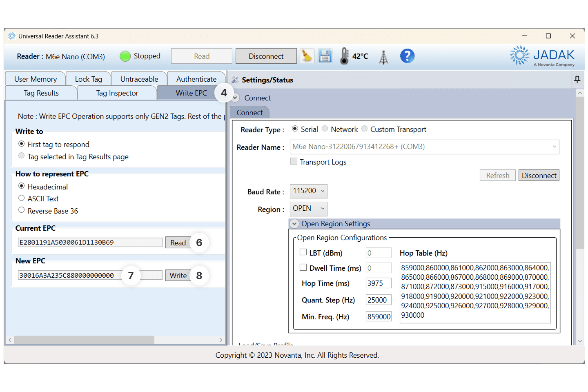The height and width of the screenshot is (392, 588).
Task: Click the Min. Freq. (Hz) field
Action: 379,316
